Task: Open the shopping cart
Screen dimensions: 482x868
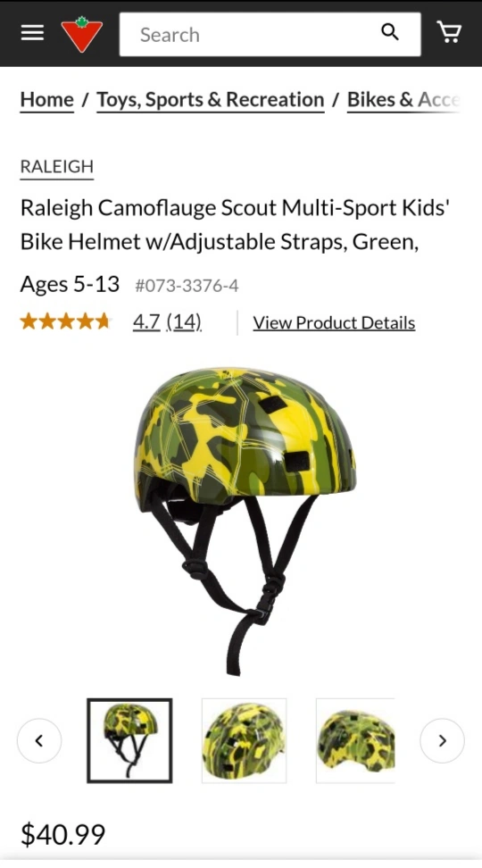Action: click(449, 33)
